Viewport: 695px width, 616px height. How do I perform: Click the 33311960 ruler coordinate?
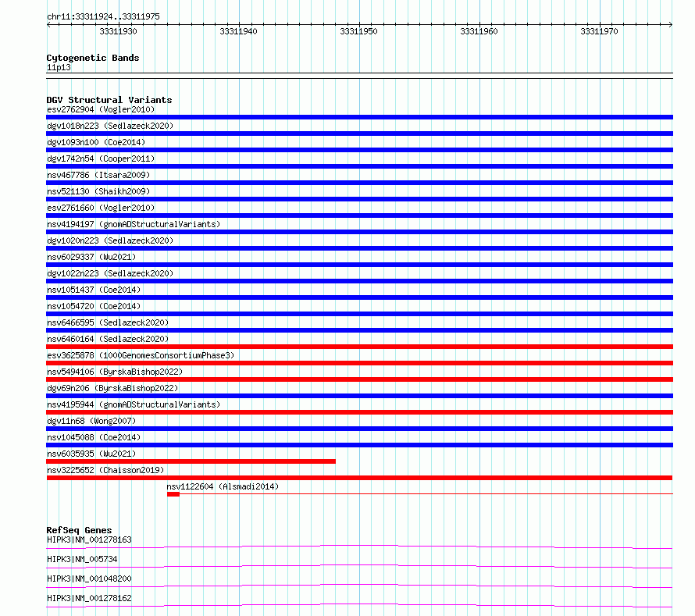pos(479,31)
